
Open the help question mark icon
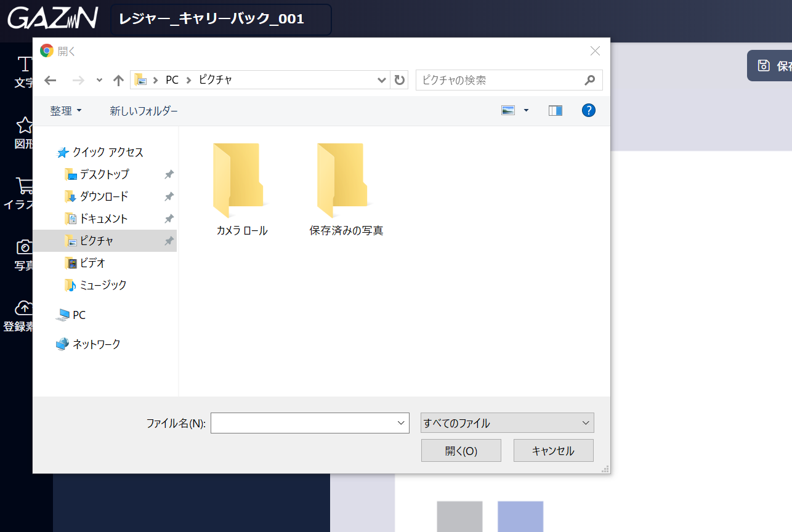point(588,111)
